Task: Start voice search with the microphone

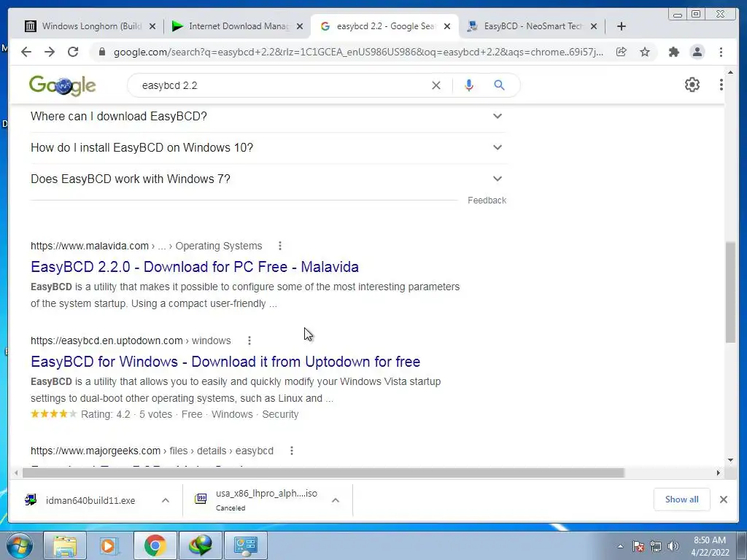Action: [x=469, y=85]
